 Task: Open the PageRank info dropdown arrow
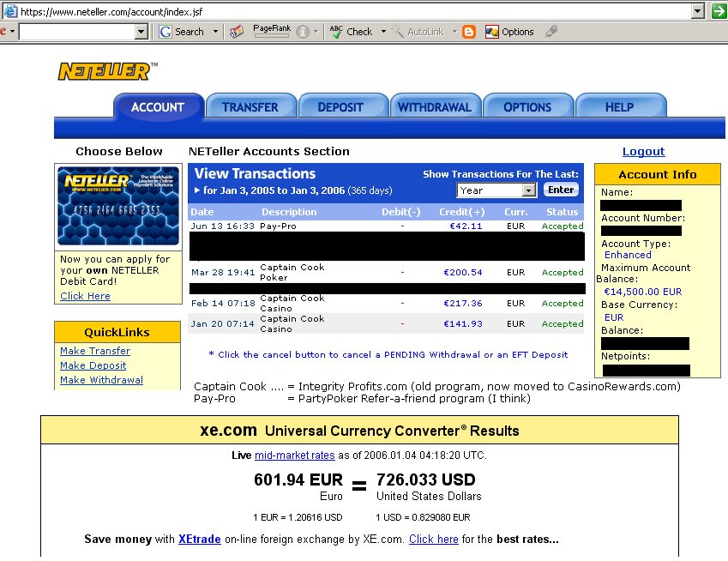316,32
